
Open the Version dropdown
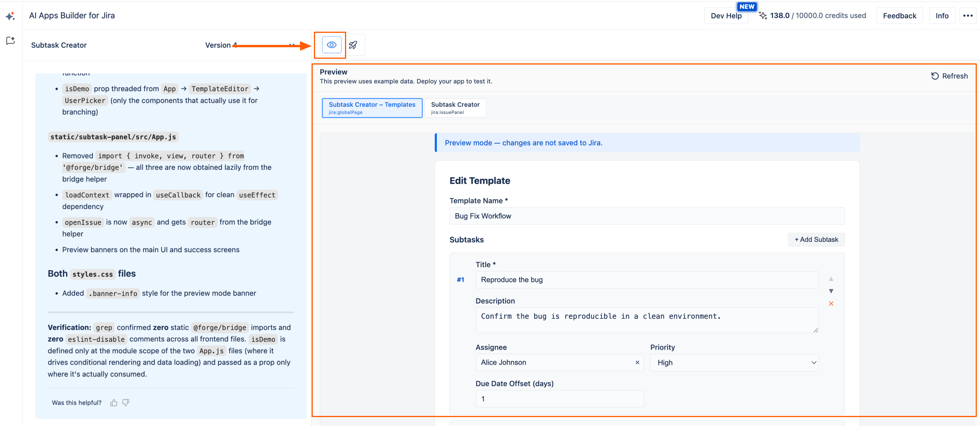pyautogui.click(x=250, y=45)
